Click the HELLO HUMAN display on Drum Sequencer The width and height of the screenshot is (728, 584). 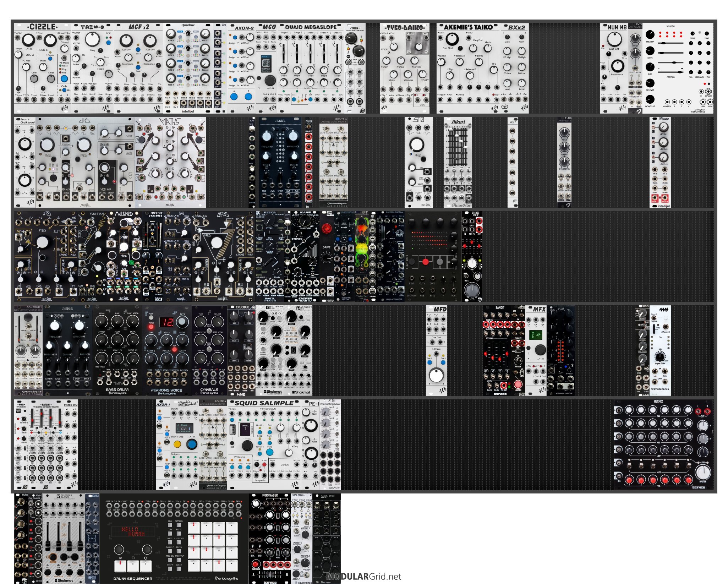tap(133, 531)
